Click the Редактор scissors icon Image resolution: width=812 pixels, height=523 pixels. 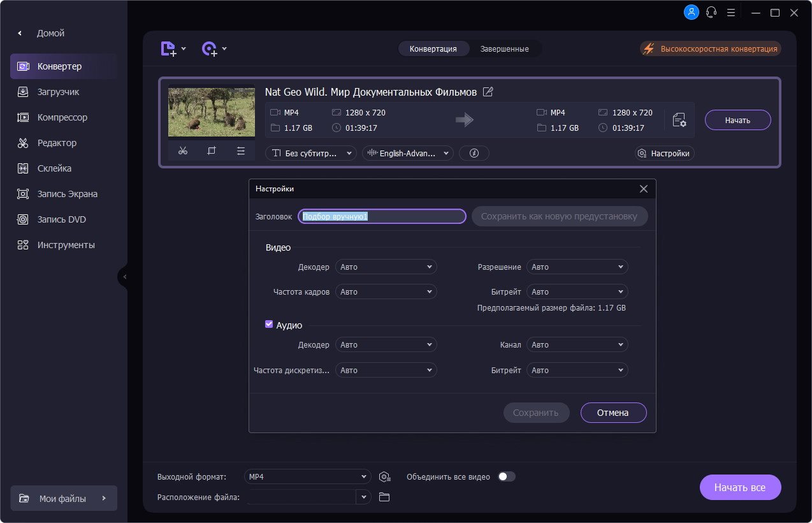23,143
